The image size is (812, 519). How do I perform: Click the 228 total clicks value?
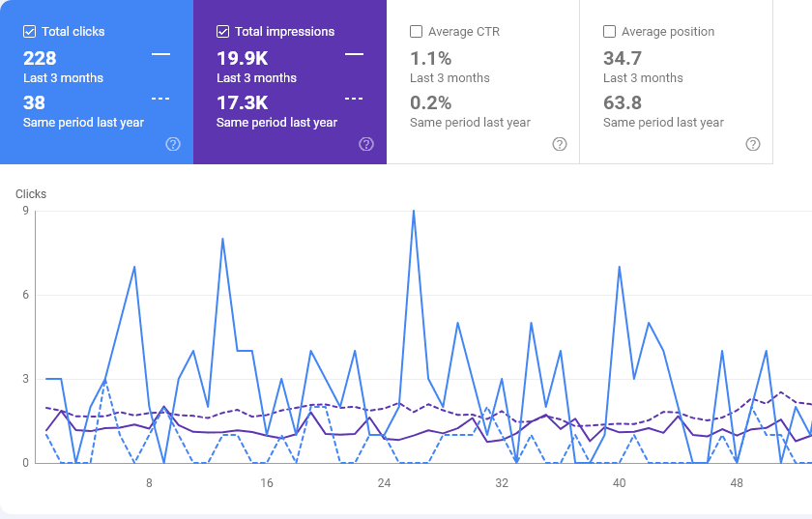coord(40,58)
